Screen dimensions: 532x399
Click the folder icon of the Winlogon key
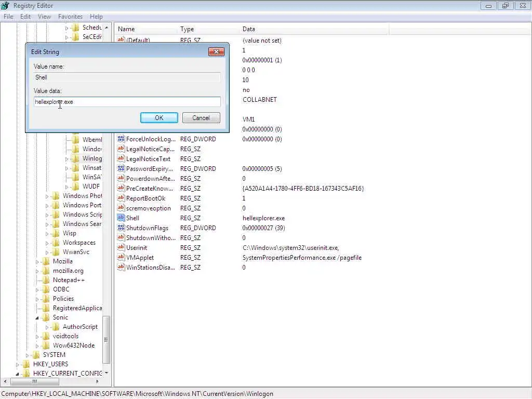[x=76, y=158]
